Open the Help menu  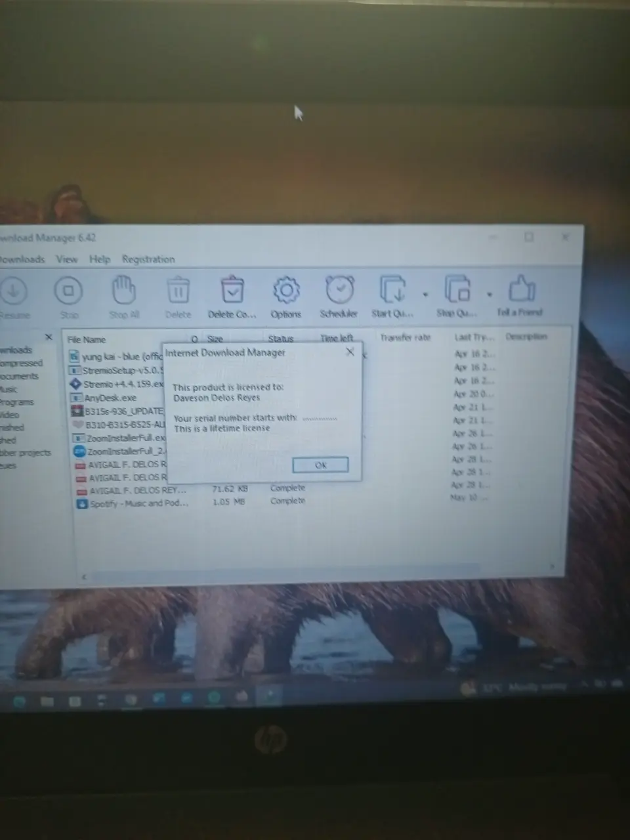[x=100, y=259]
